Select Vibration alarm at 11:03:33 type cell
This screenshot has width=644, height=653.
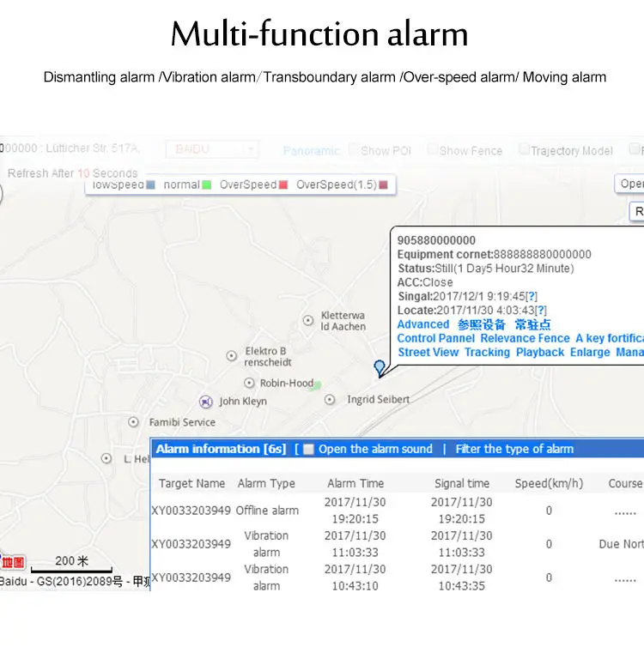(x=266, y=544)
